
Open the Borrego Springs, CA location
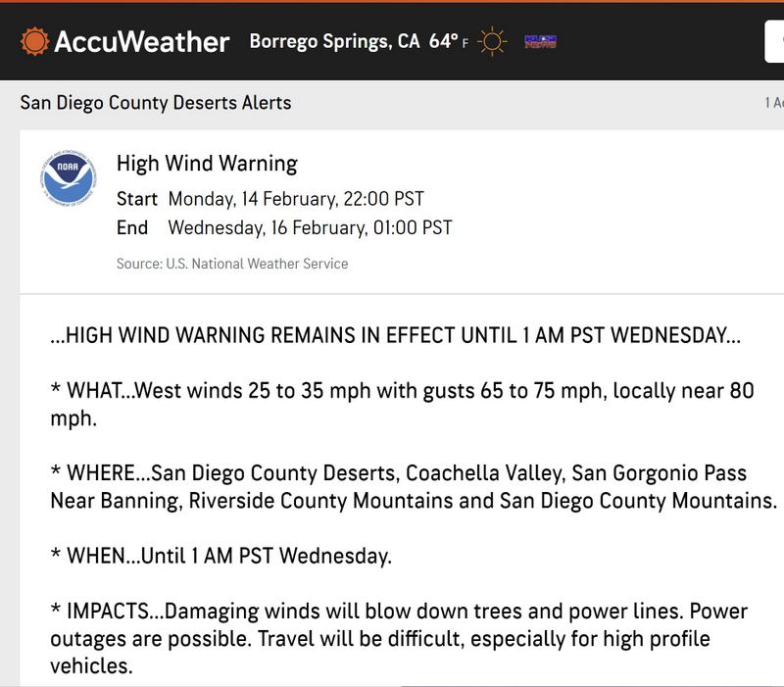(x=334, y=41)
